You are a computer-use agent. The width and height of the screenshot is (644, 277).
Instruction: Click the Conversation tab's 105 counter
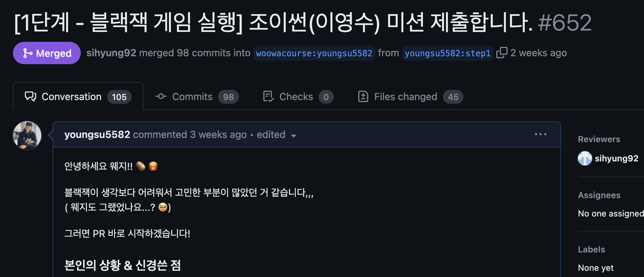tap(119, 97)
